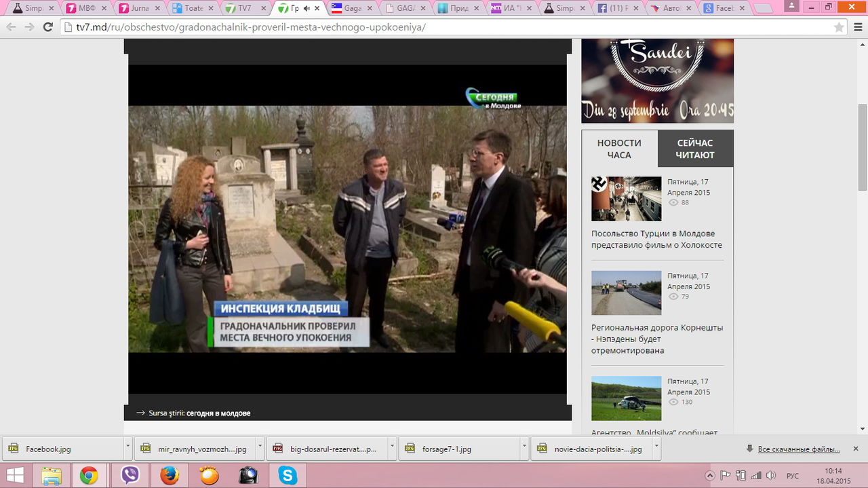This screenshot has height=488, width=868.
Task: Open the volume control in the tray
Action: click(772, 475)
